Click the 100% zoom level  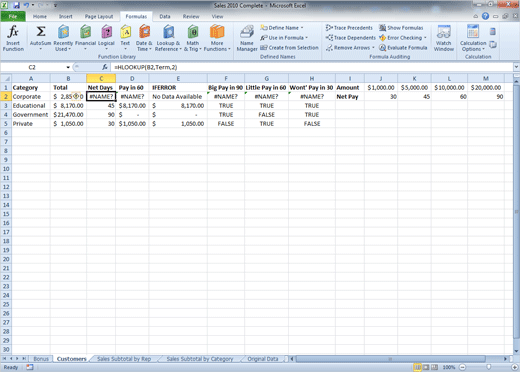(x=449, y=367)
